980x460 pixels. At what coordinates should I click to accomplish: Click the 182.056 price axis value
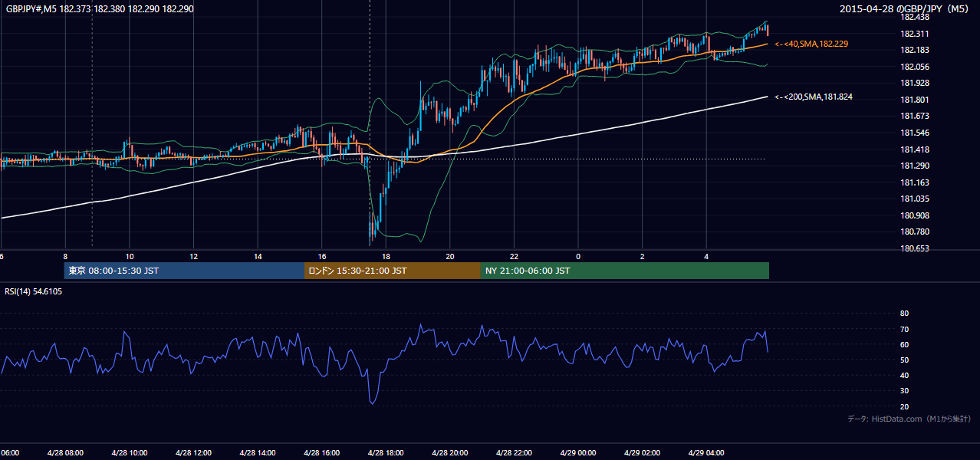(x=914, y=67)
